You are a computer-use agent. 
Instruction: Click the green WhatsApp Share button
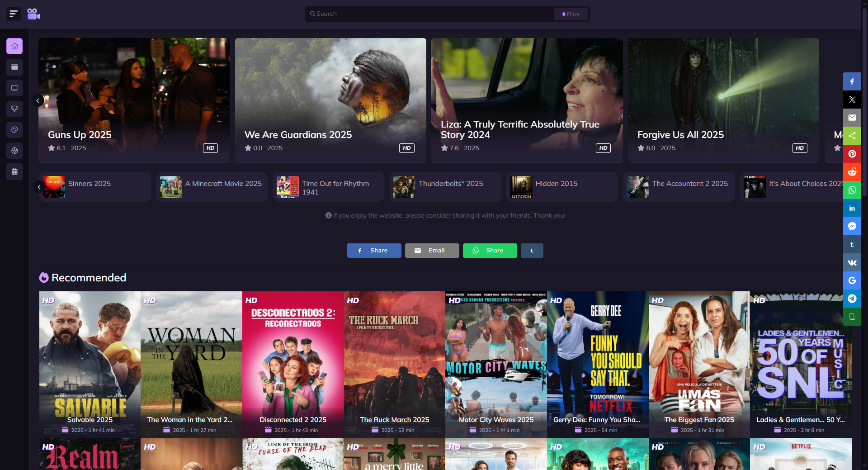point(490,250)
